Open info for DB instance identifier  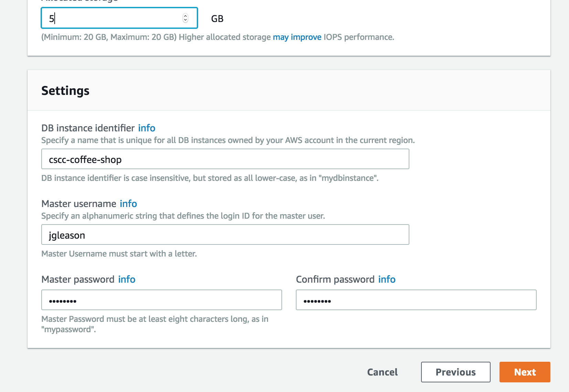click(x=147, y=128)
